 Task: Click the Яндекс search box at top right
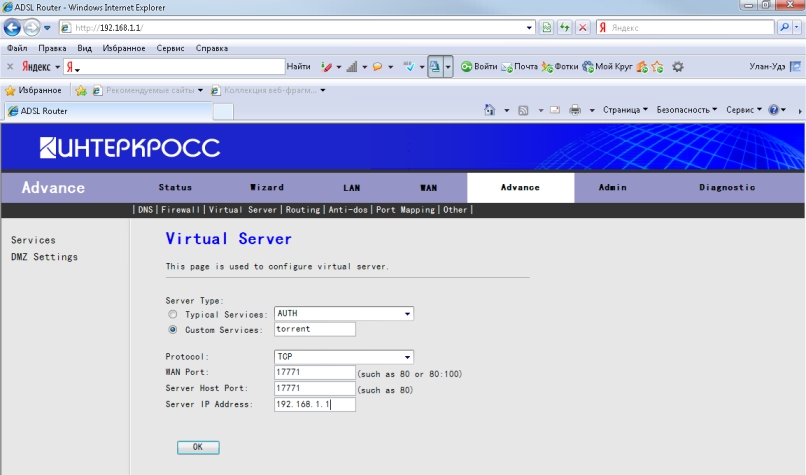point(685,28)
